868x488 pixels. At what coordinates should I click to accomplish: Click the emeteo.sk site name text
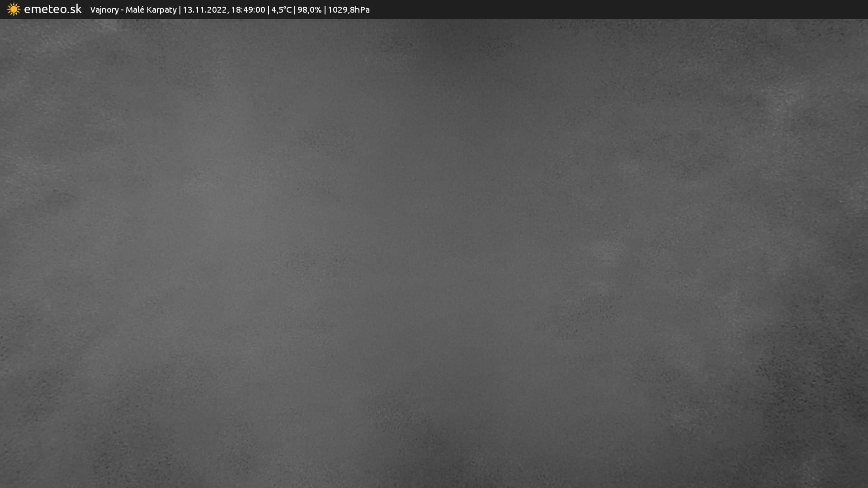[53, 9]
